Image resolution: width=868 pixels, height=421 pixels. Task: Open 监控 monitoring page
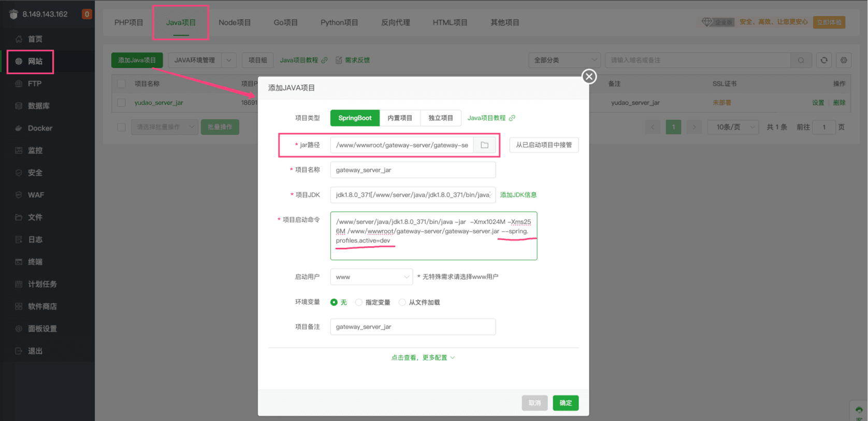(35, 150)
